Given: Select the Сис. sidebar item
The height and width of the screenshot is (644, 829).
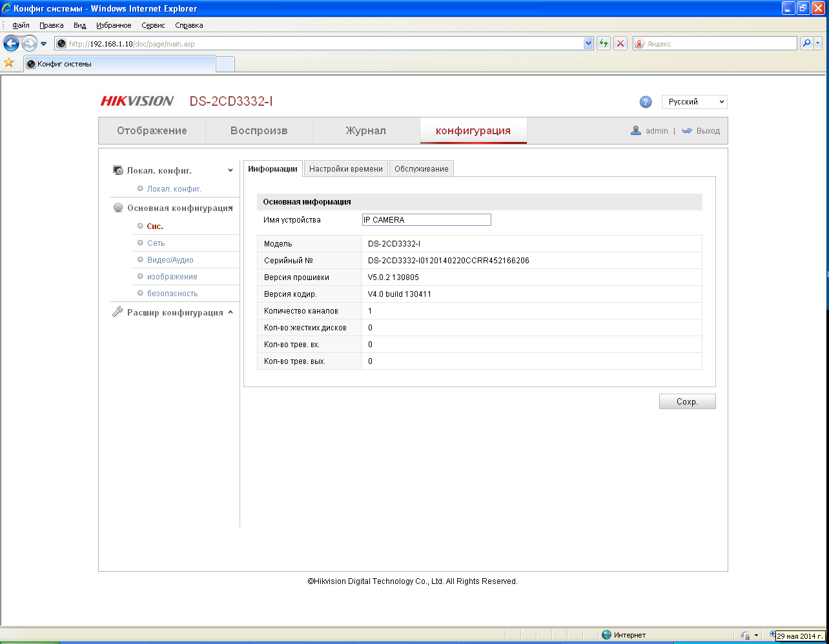Looking at the screenshot, I should (155, 226).
